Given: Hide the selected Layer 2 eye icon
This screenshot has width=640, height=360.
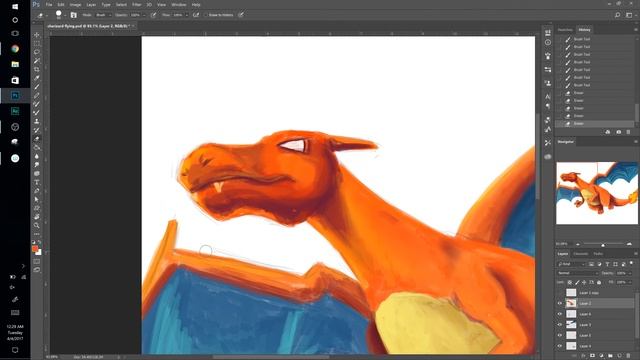Looking at the screenshot, I should point(560,303).
